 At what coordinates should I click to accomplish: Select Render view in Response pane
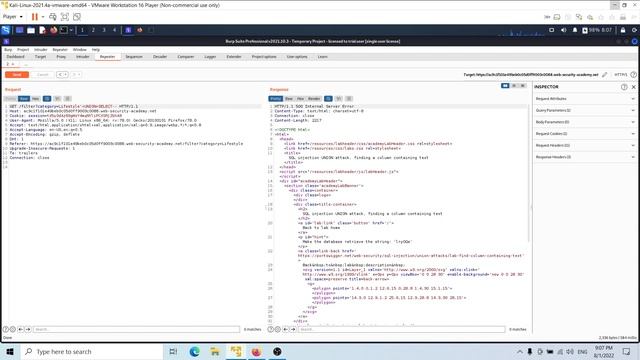pos(314,99)
